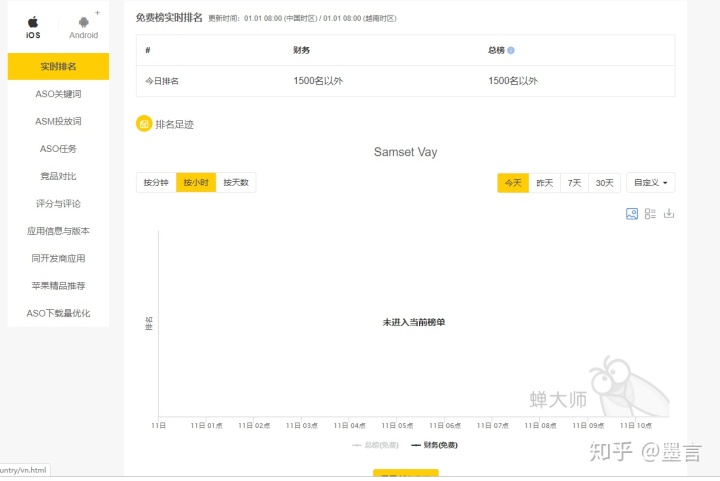Open ASO关键词 in the sidebar
Image resolution: width=720 pixels, height=481 pixels.
58,94
